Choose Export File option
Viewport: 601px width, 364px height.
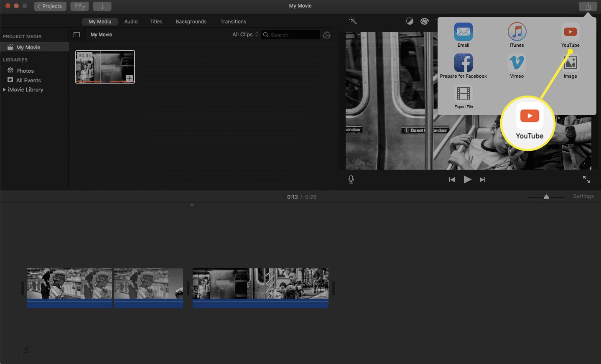tap(463, 97)
